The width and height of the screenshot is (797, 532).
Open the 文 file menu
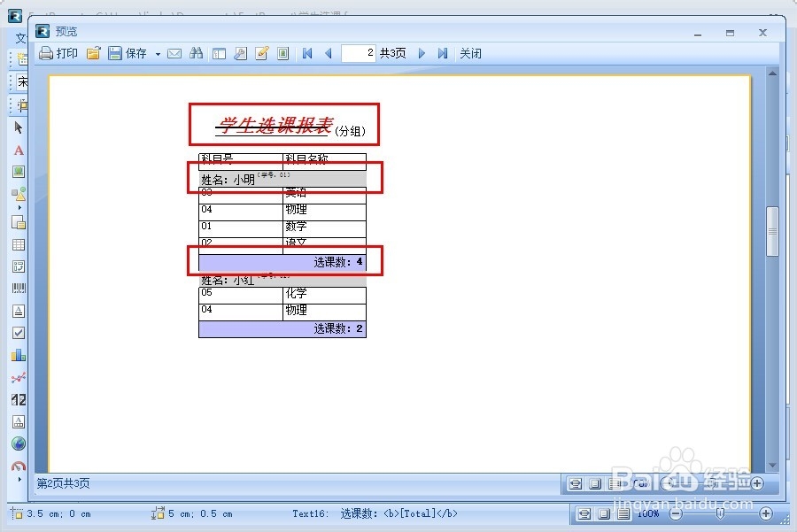pos(19,38)
